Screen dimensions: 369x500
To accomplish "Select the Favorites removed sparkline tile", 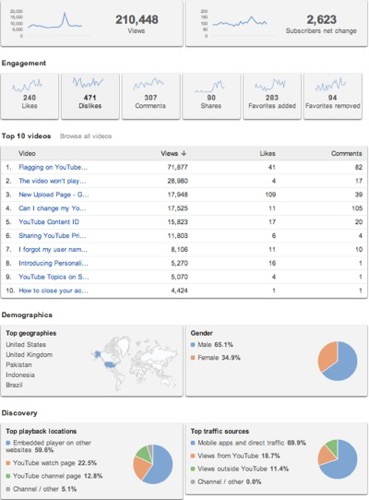I will (333, 96).
